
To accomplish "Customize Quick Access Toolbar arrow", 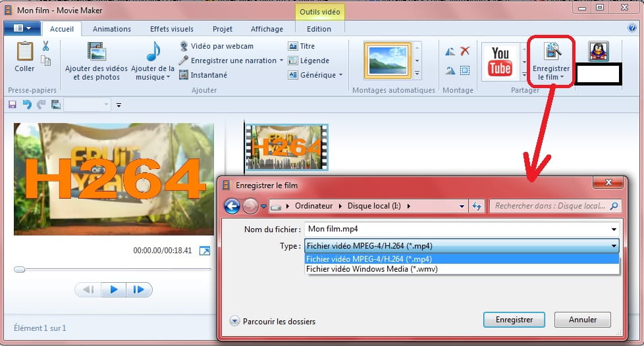I will 119,105.
